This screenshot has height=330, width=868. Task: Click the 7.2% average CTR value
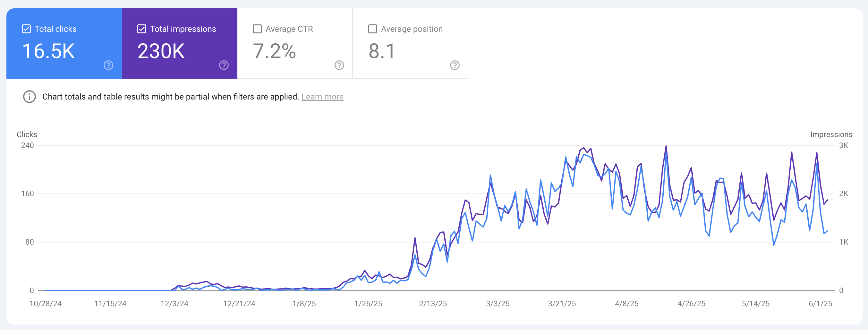click(274, 51)
